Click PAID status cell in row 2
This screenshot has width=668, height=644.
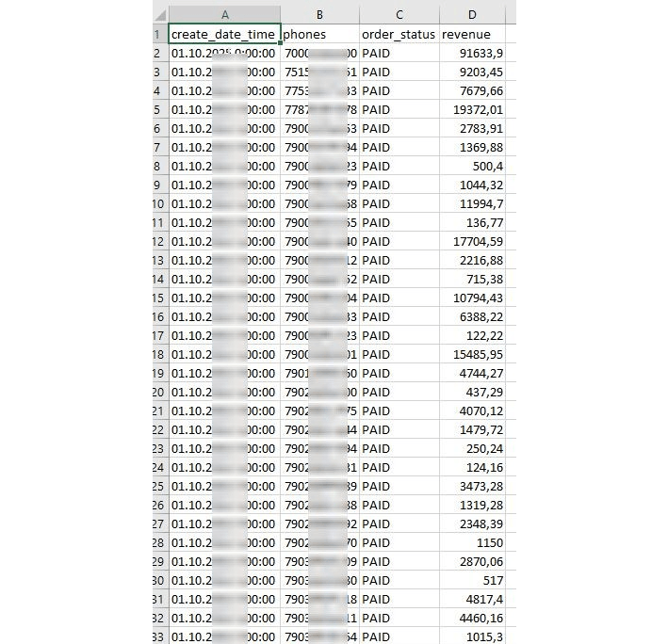399,54
